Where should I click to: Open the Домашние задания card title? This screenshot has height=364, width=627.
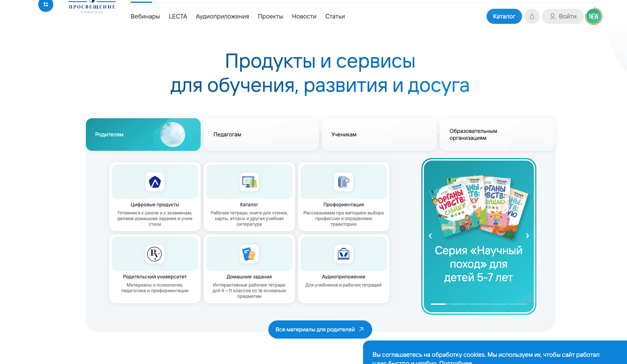(249, 277)
